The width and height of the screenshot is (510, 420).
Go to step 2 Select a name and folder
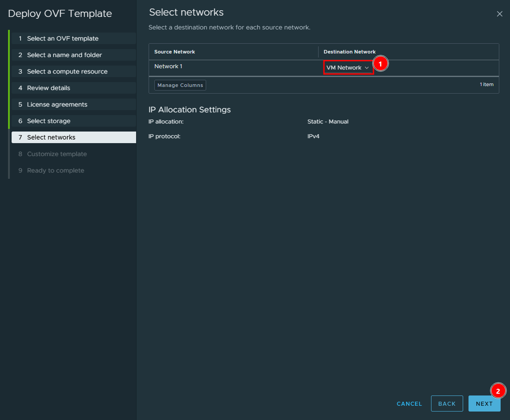(74, 55)
